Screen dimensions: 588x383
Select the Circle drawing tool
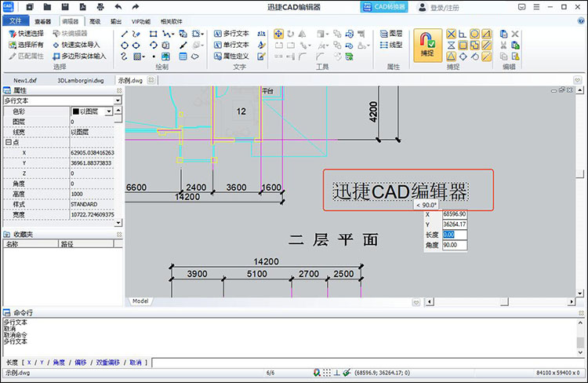point(125,46)
